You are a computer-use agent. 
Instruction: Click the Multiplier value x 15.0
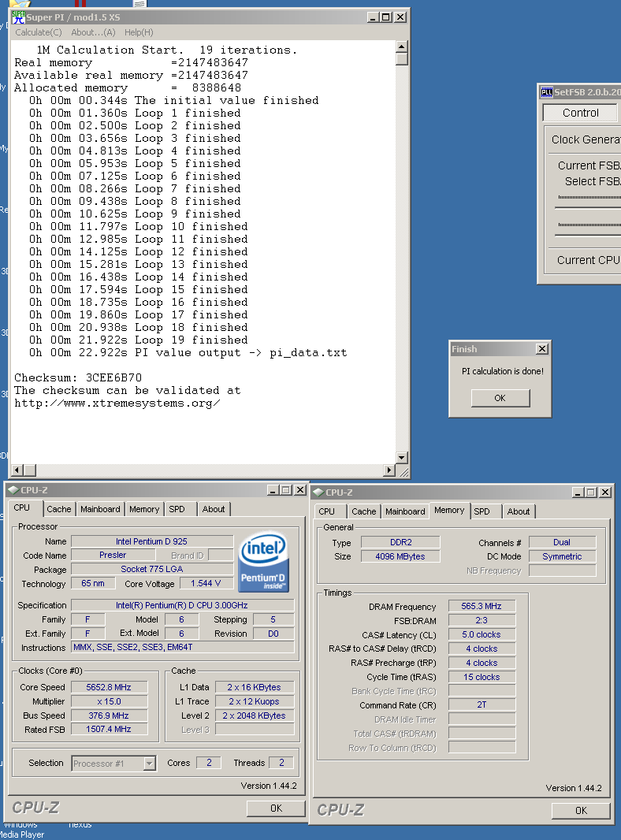click(109, 701)
